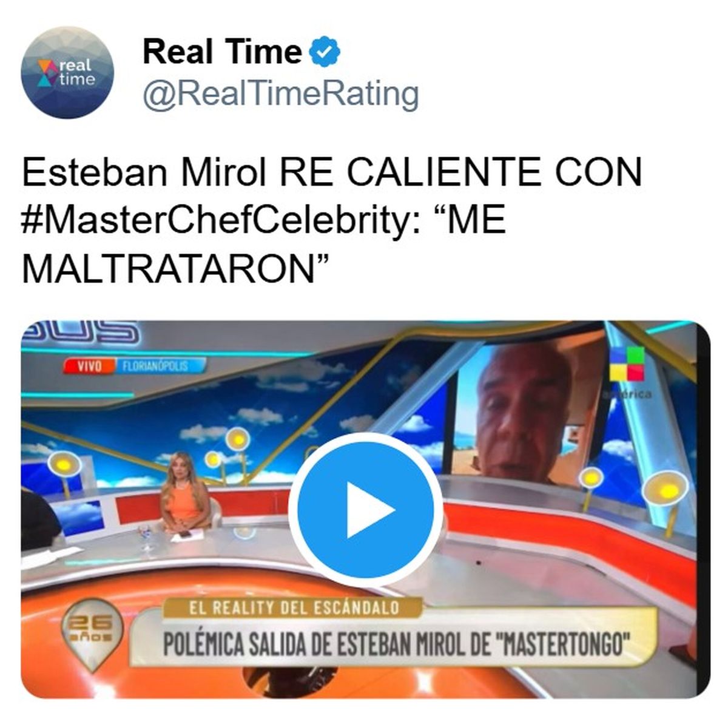728x727 pixels.
Task: Open the Real Time profile avatar
Action: click(67, 72)
